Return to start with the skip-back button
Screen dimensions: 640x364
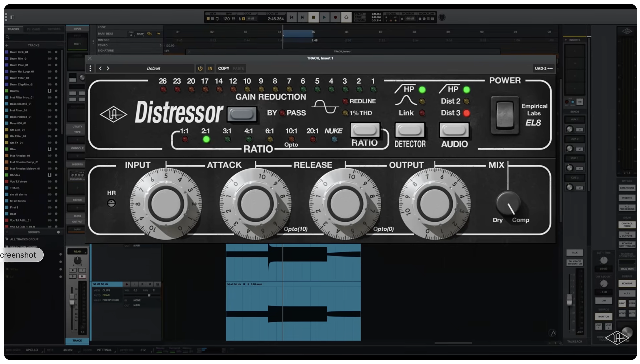point(291,17)
